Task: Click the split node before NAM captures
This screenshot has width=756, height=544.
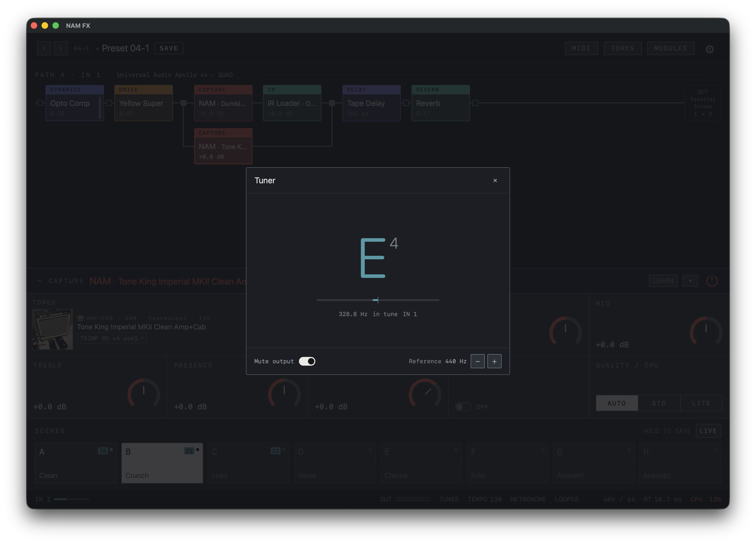Action: (183, 103)
